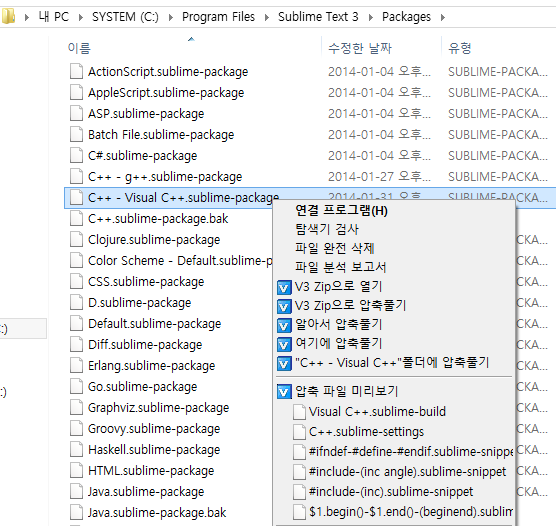Go to Sublime Text 3 breadcrumb

(x=318, y=17)
